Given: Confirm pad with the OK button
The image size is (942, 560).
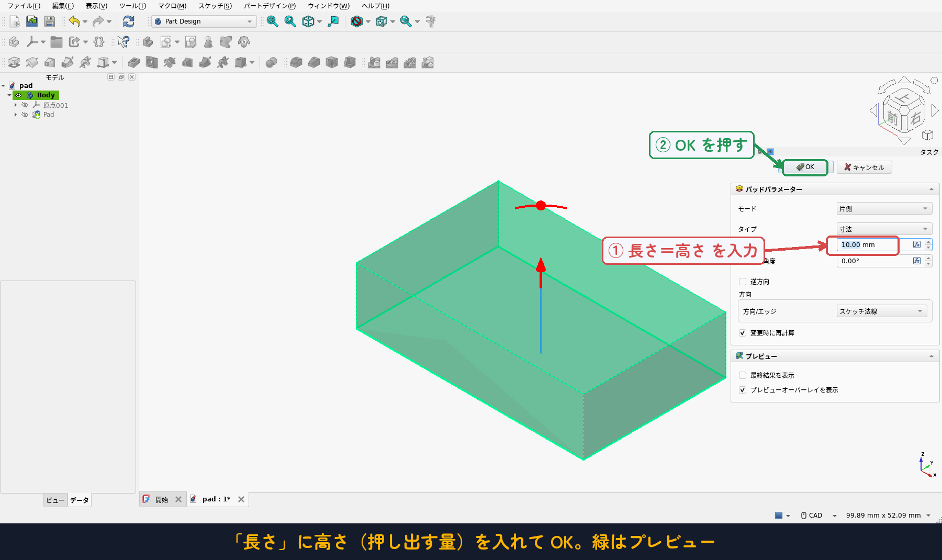Looking at the screenshot, I should [805, 167].
